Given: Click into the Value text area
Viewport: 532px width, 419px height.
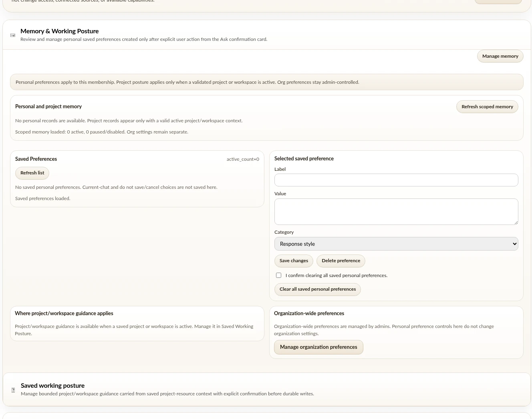Looking at the screenshot, I should coord(396,212).
